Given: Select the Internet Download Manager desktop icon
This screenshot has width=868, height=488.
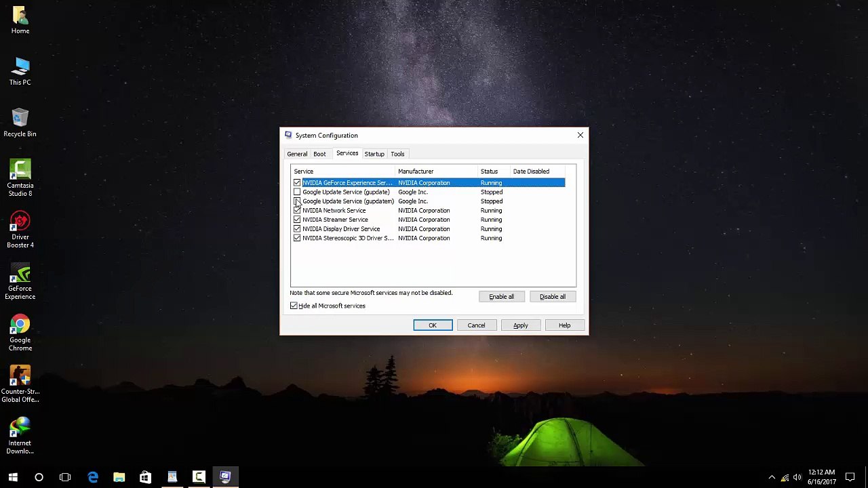Looking at the screenshot, I should point(20,436).
